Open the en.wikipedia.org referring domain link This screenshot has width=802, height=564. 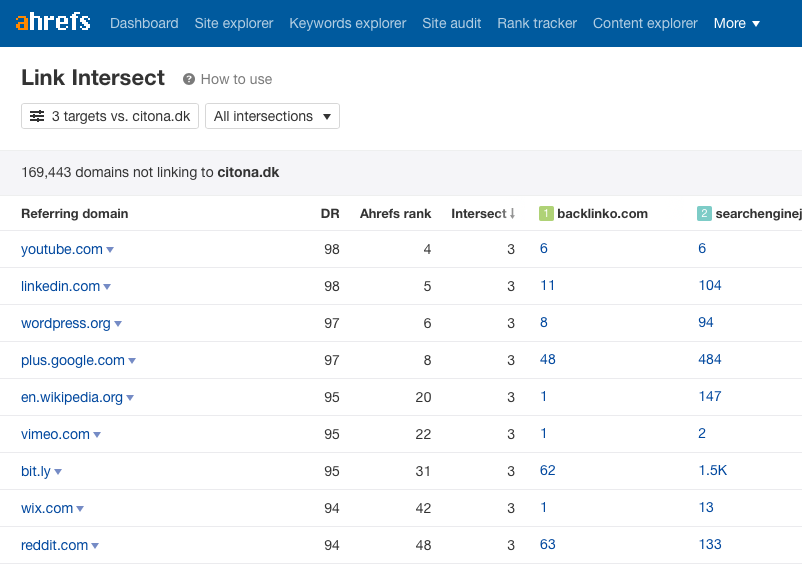tap(72, 397)
